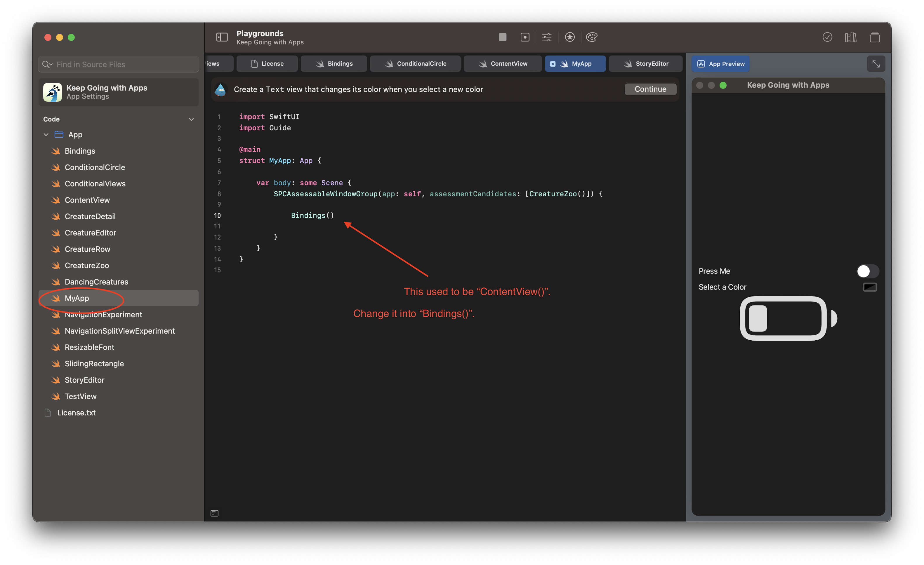
Task: Expand the App Preview with the arrows icon
Action: pos(876,64)
